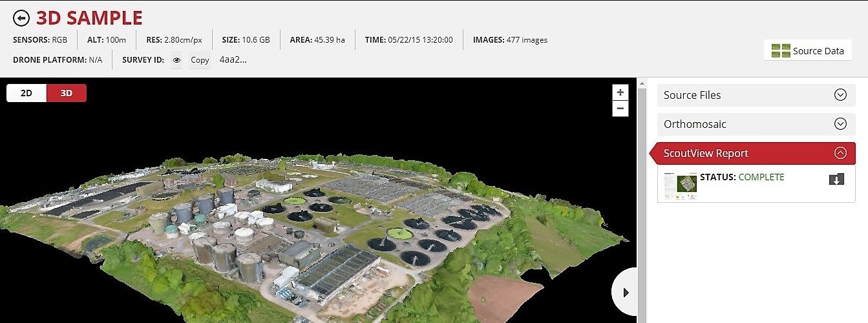868x323 pixels.
Task: Click the 3D SAMPLE title
Action: (89, 18)
